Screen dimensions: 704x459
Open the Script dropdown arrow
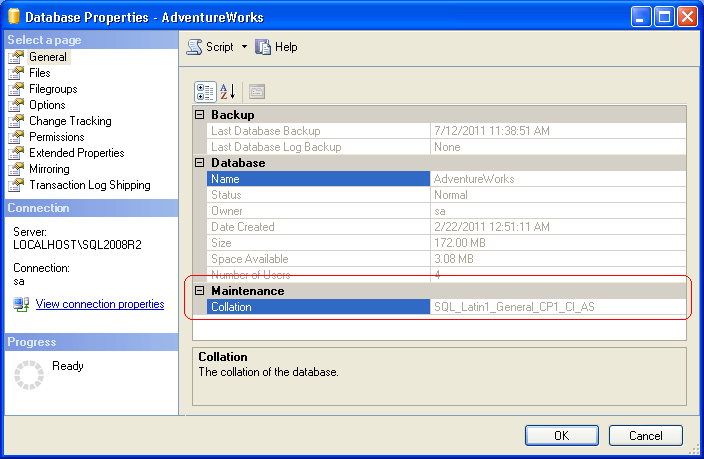click(244, 46)
